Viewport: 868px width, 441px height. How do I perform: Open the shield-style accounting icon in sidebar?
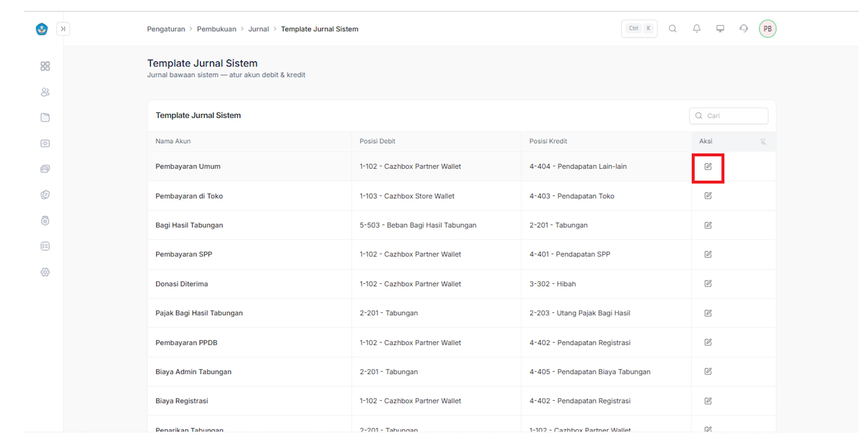point(45,195)
